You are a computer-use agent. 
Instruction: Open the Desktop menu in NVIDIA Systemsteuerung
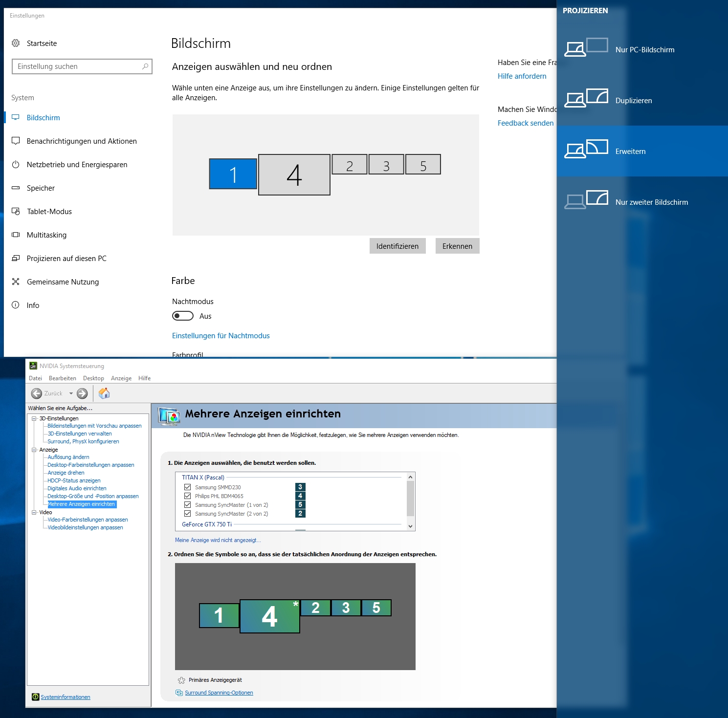[x=93, y=378]
